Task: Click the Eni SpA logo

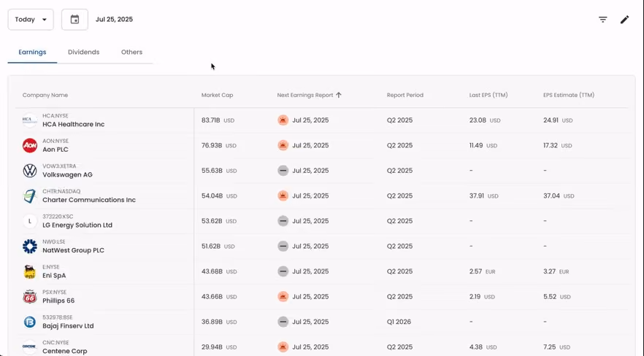Action: pyautogui.click(x=29, y=271)
